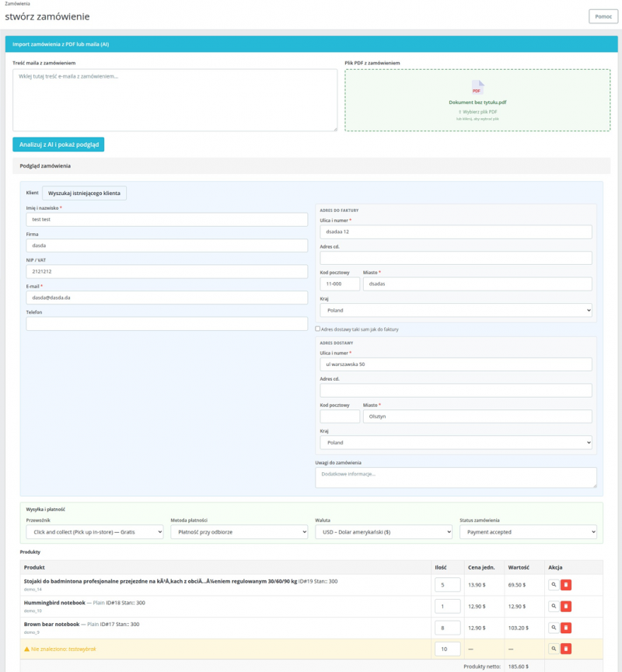Change Status zamówienia dropdown
Viewport: 622px width, 672px height.
click(x=529, y=532)
